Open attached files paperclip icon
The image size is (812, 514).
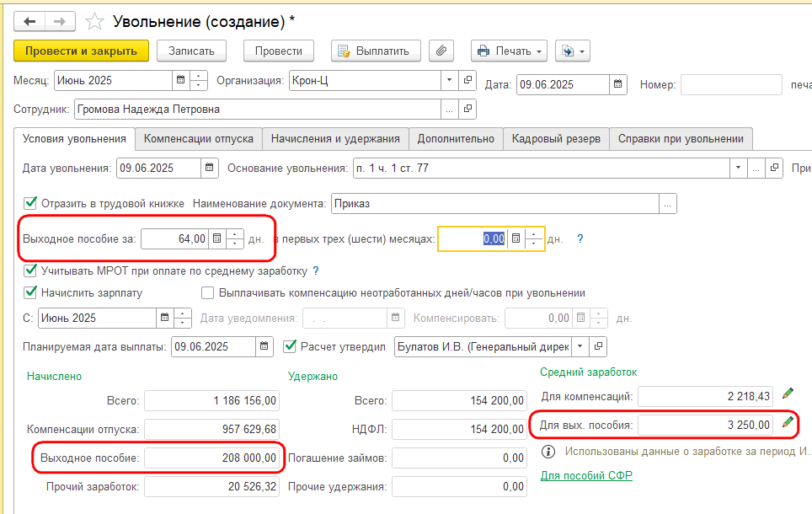441,51
